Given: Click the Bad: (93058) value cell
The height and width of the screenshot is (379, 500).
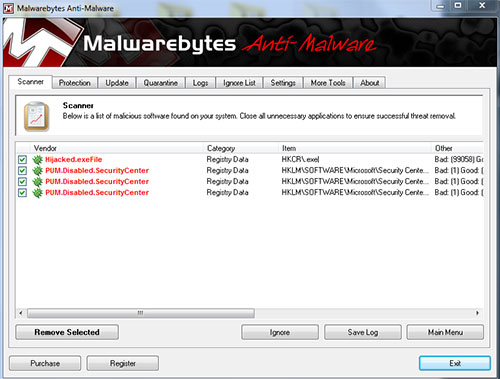Looking at the screenshot, I should pyautogui.click(x=459, y=160).
